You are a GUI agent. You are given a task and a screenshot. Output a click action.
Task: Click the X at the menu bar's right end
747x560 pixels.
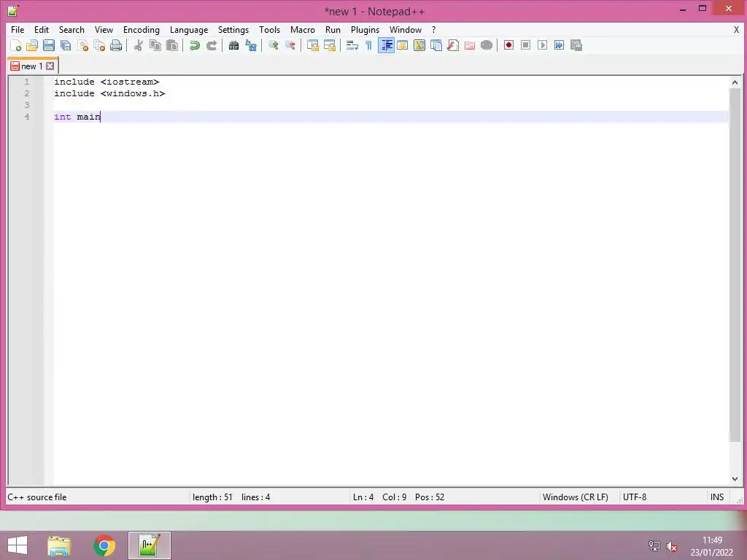pos(736,29)
